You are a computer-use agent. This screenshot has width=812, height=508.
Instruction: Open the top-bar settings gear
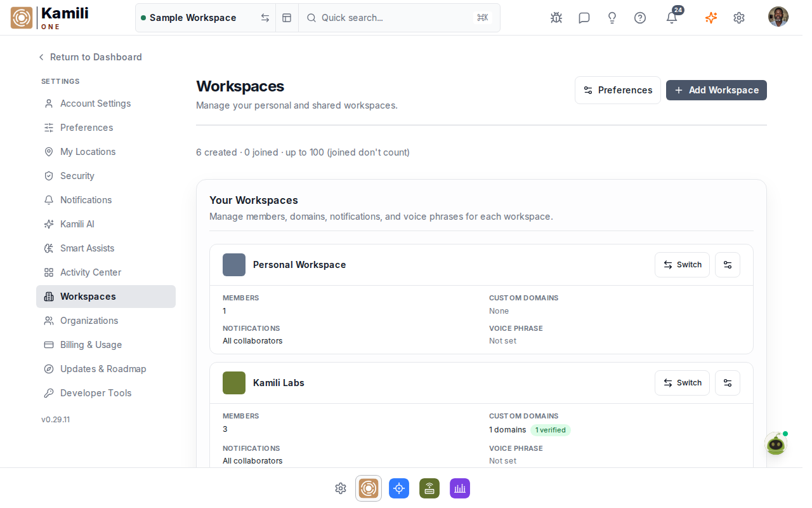739,18
